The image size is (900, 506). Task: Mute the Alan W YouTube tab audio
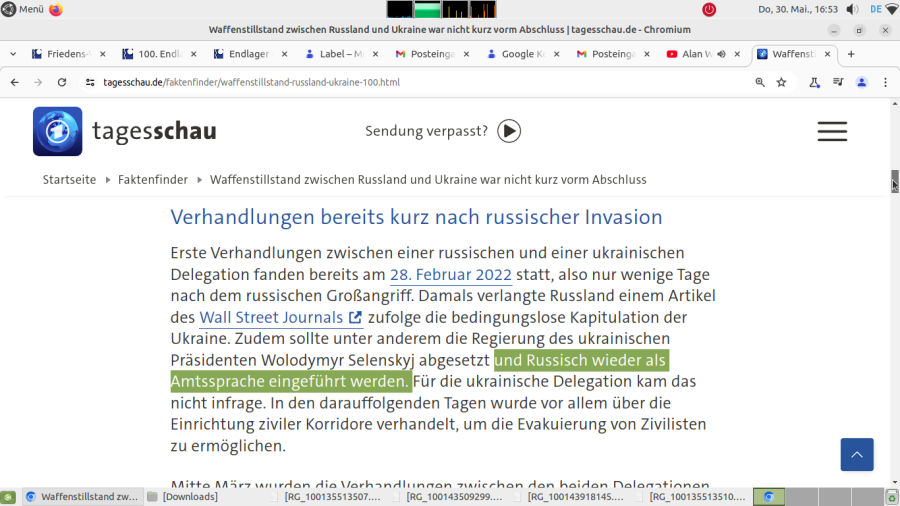click(x=720, y=54)
